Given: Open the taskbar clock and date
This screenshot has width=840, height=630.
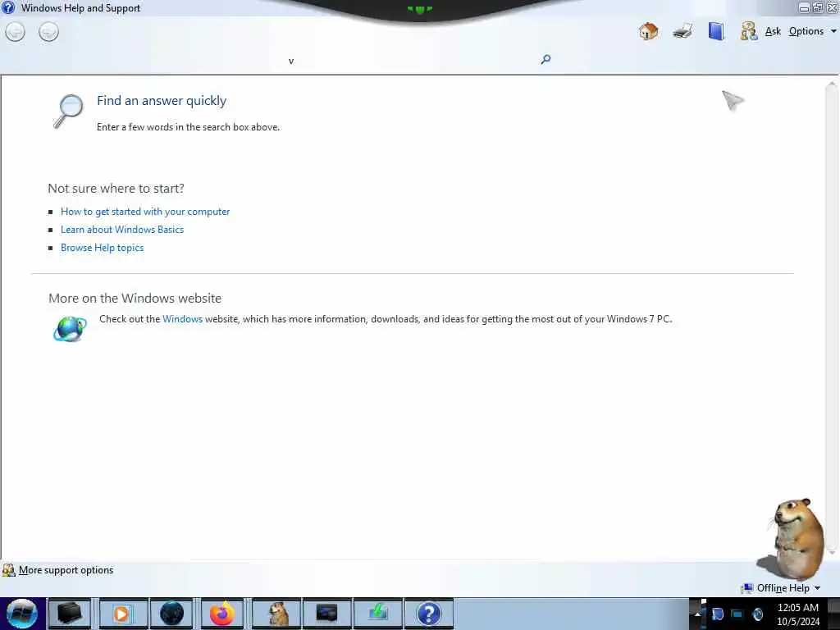Looking at the screenshot, I should [797, 614].
